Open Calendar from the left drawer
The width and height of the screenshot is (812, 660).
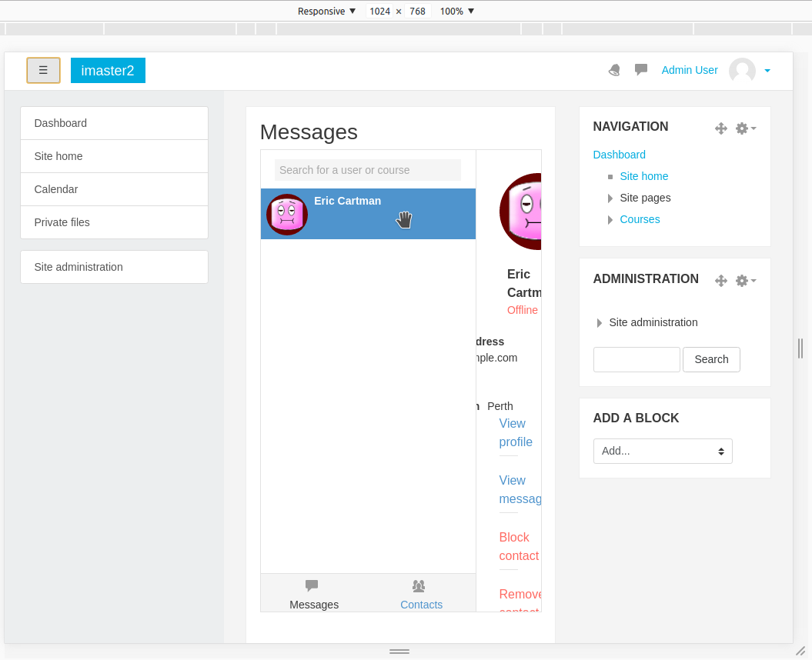115,189
